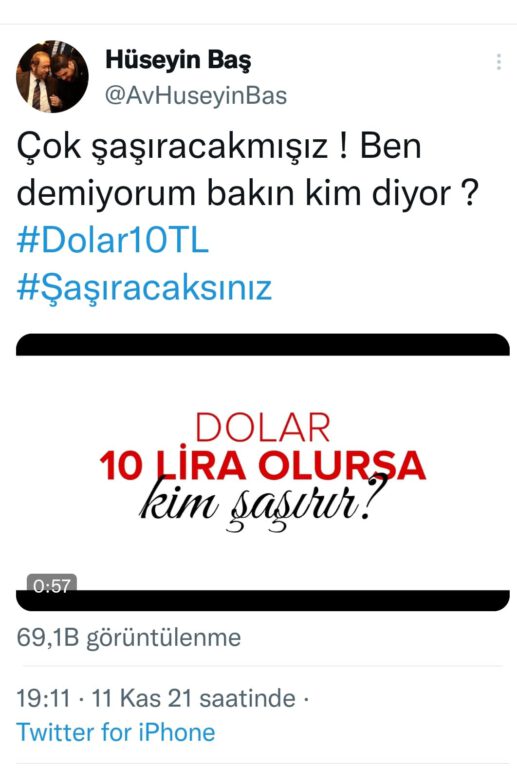Open the three-dot more options menu
The width and height of the screenshot is (517, 768).
pos(498,62)
